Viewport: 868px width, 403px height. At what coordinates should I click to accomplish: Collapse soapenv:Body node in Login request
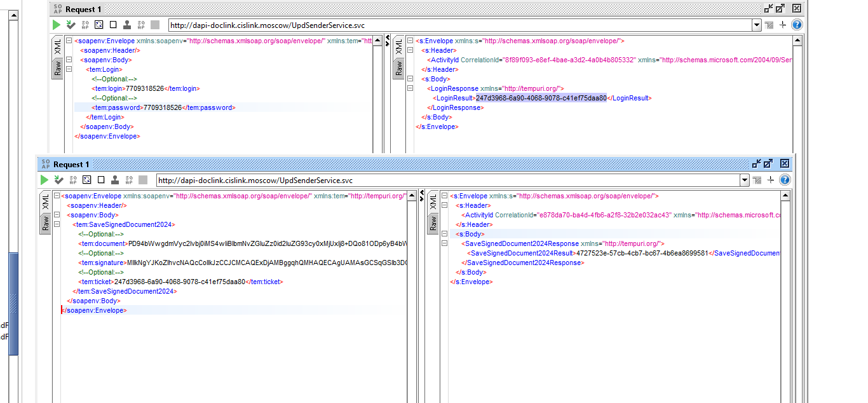point(69,60)
